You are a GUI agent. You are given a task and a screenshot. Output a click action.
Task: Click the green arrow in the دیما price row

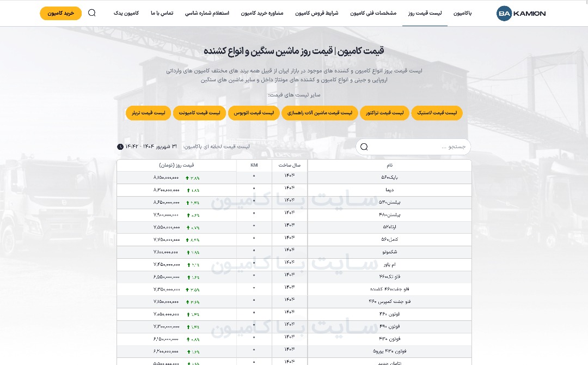tap(188, 190)
